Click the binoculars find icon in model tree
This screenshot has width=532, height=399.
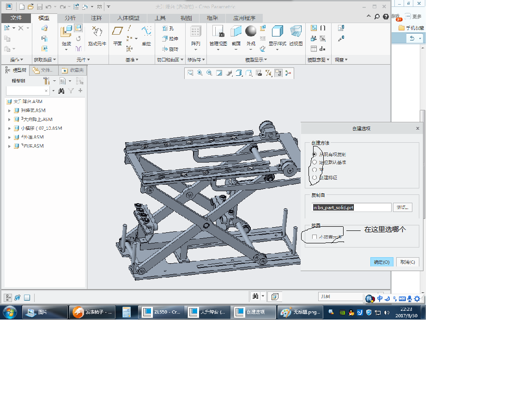pos(61,91)
